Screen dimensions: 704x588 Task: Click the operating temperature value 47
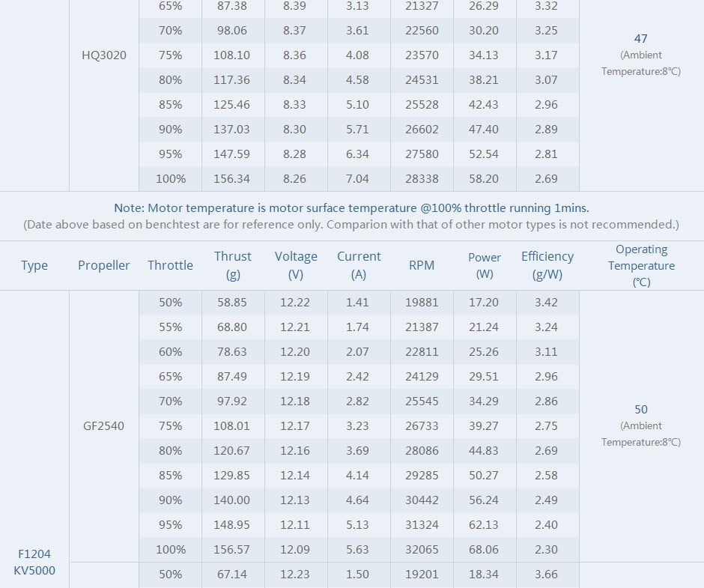click(640, 39)
